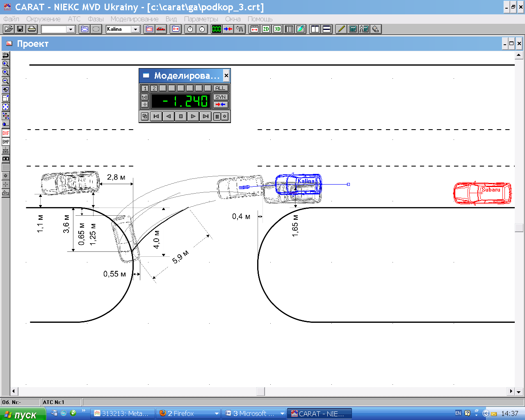Open file using the folder toolbar icon

(x=9, y=29)
